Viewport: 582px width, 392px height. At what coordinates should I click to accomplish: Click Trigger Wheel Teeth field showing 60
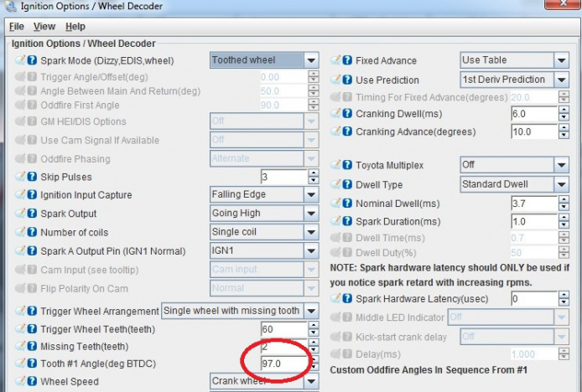tap(284, 329)
